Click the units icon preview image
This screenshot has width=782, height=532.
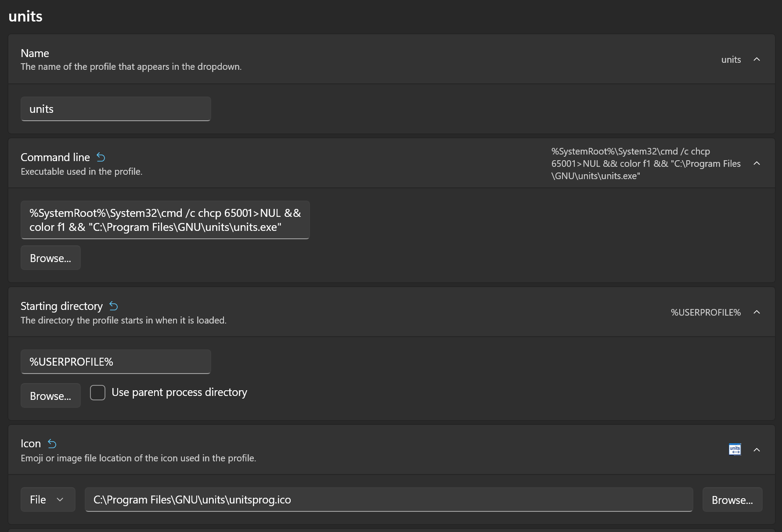735,449
